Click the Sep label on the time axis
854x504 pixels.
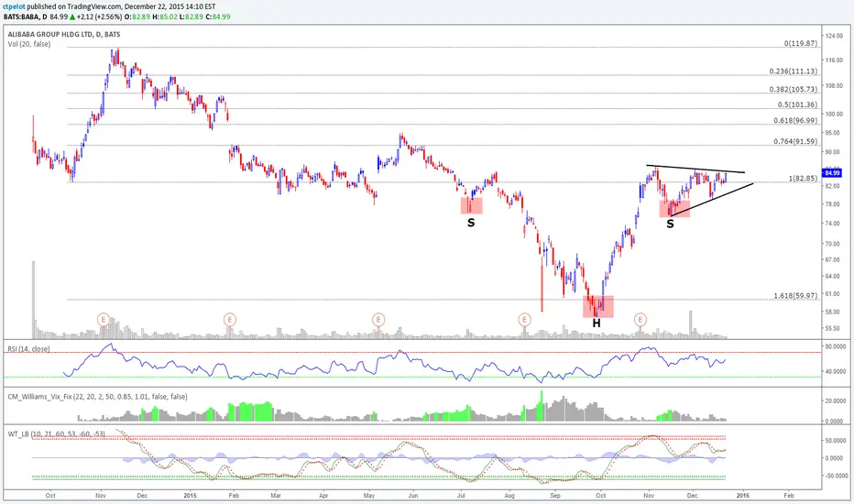(x=555, y=496)
